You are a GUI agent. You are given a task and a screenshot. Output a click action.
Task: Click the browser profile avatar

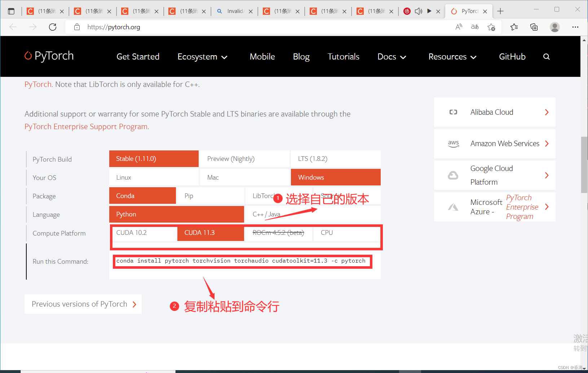[x=555, y=27]
